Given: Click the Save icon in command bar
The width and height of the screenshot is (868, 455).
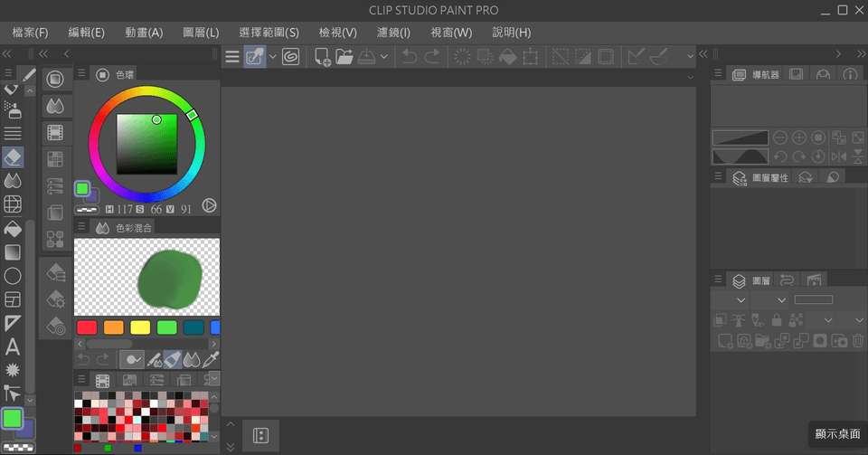Looking at the screenshot, I should coord(366,56).
